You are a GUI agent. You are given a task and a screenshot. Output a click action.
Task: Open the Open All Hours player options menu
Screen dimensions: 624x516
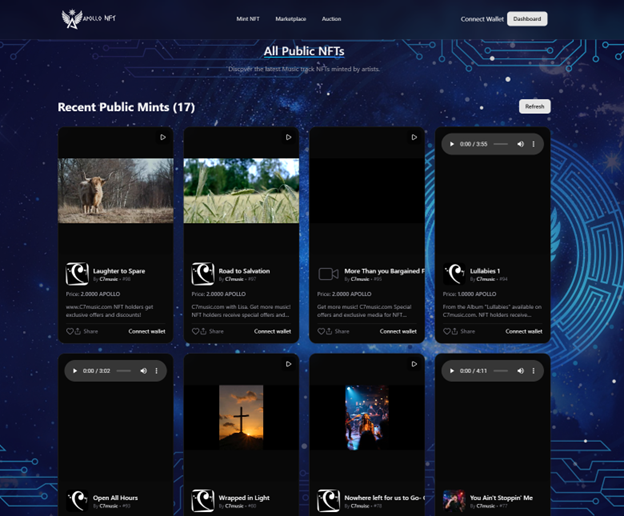coord(157,371)
